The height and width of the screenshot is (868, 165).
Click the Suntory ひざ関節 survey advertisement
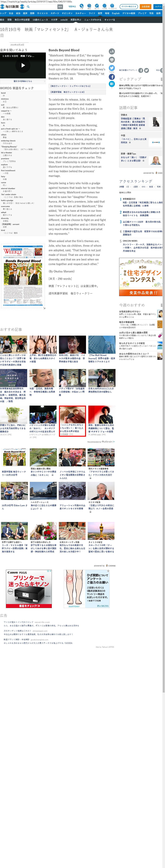87,589
